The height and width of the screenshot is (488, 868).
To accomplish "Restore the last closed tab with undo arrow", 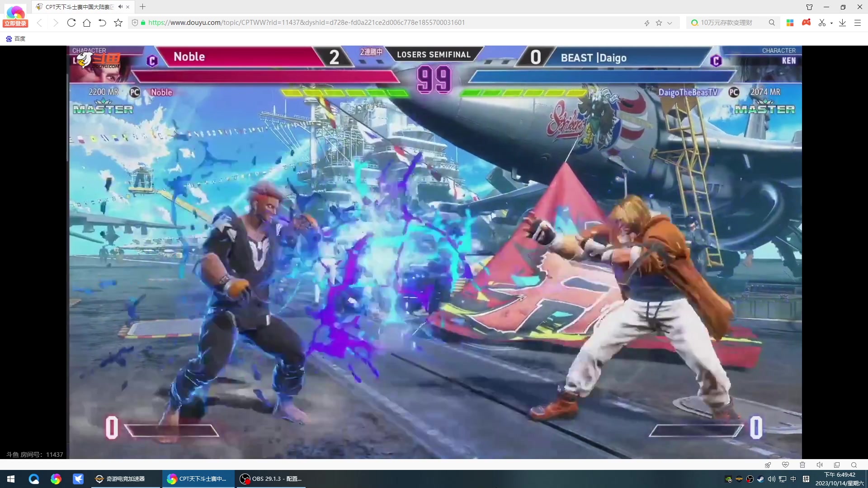I will coord(102,23).
